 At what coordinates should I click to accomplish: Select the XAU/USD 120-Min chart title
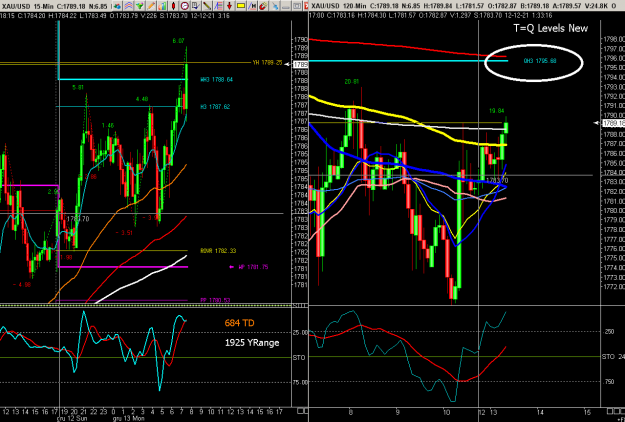338,6
